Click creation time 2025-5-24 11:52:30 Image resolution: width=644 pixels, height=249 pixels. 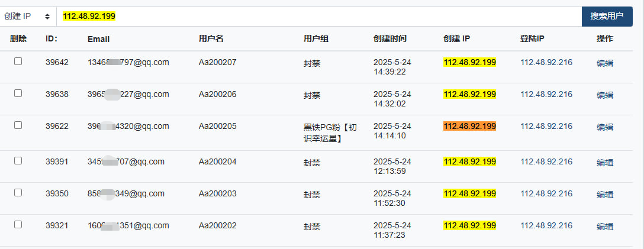(392, 198)
